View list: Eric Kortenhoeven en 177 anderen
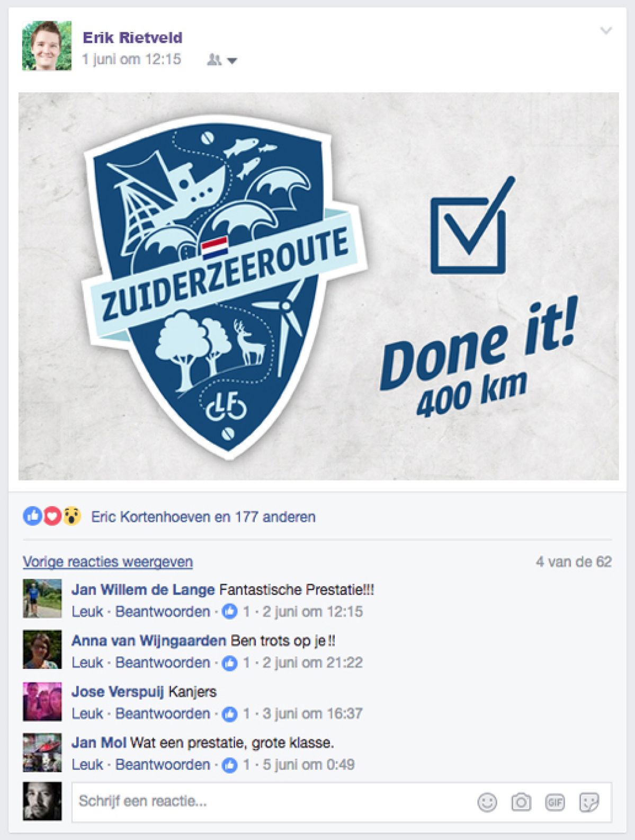 pyautogui.click(x=203, y=517)
